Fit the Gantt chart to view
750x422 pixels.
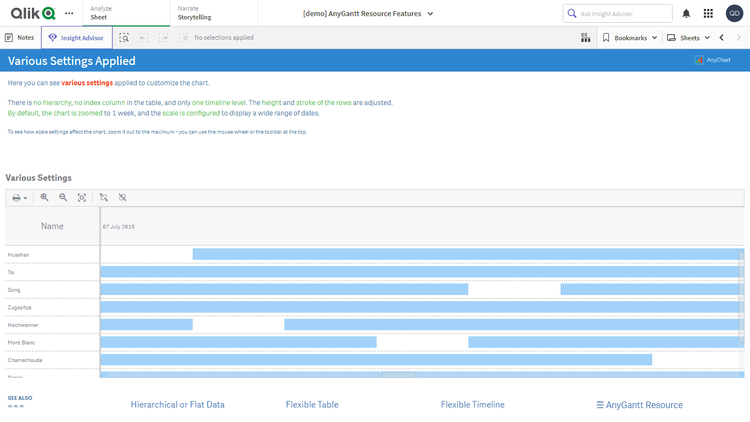click(x=82, y=198)
